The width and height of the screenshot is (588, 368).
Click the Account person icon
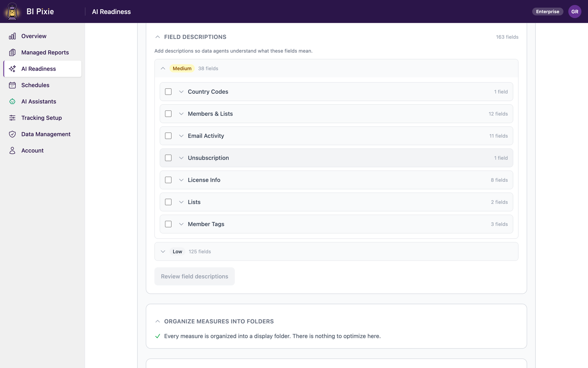(12, 151)
